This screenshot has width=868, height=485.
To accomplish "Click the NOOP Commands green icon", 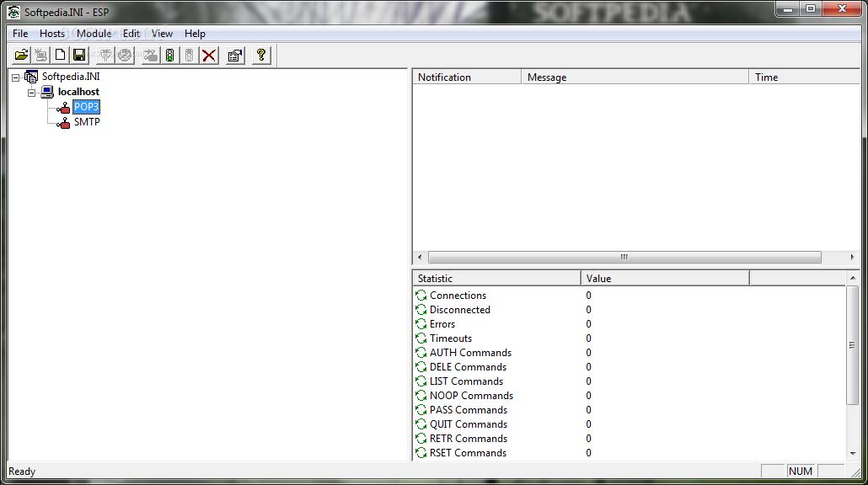I will [421, 396].
